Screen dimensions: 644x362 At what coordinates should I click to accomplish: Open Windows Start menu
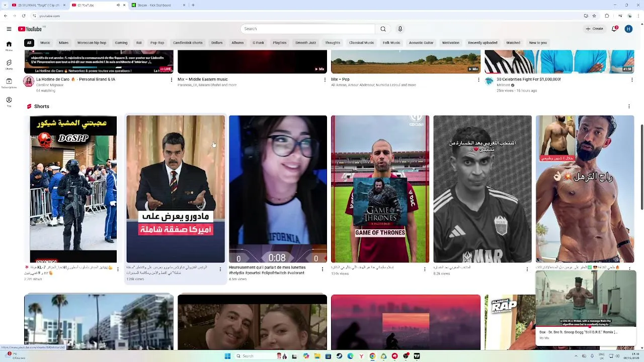click(x=227, y=356)
